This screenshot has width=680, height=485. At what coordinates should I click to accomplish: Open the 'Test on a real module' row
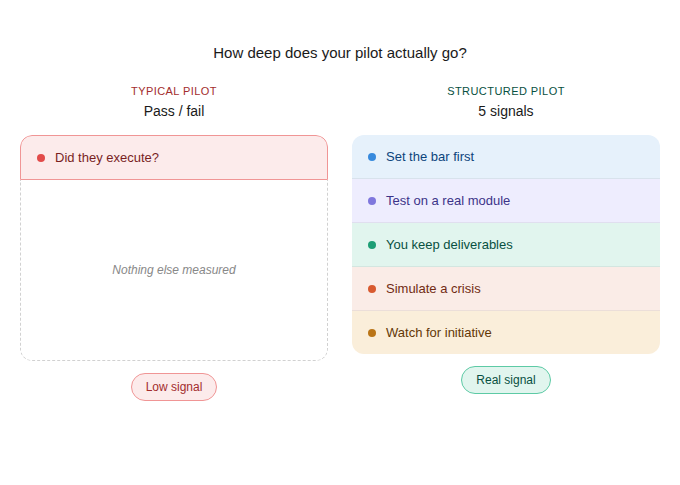point(505,201)
